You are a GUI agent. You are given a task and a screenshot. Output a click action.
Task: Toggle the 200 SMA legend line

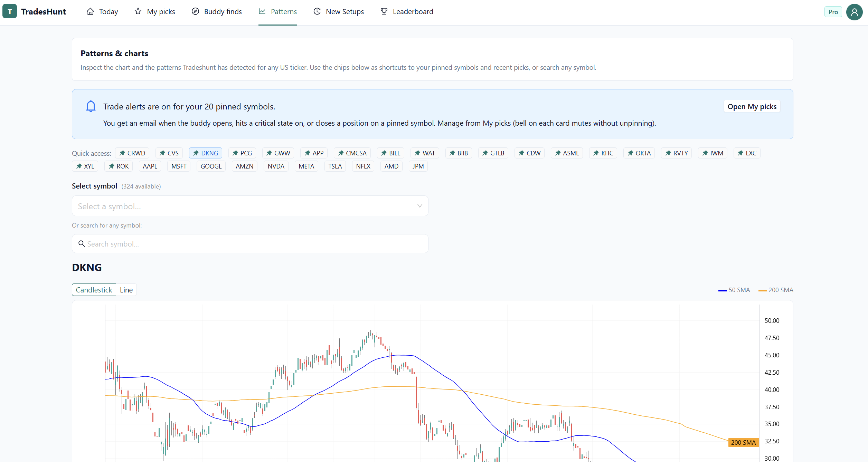pos(776,290)
